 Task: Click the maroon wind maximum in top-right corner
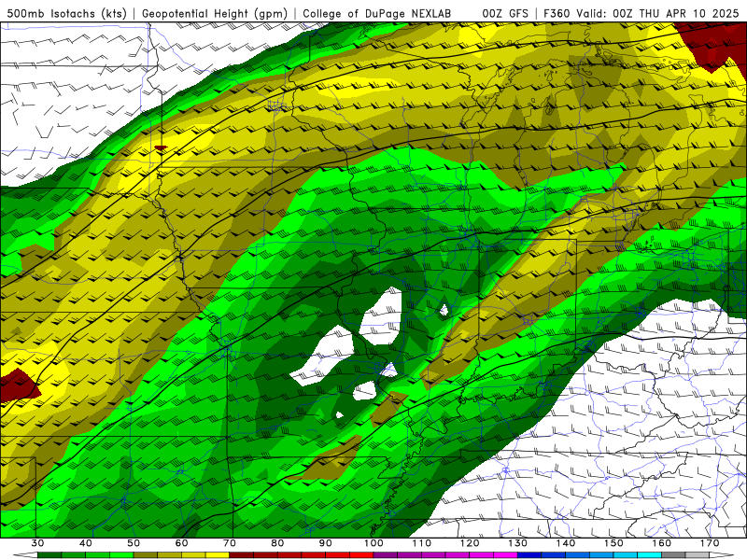pyautogui.click(x=712, y=45)
